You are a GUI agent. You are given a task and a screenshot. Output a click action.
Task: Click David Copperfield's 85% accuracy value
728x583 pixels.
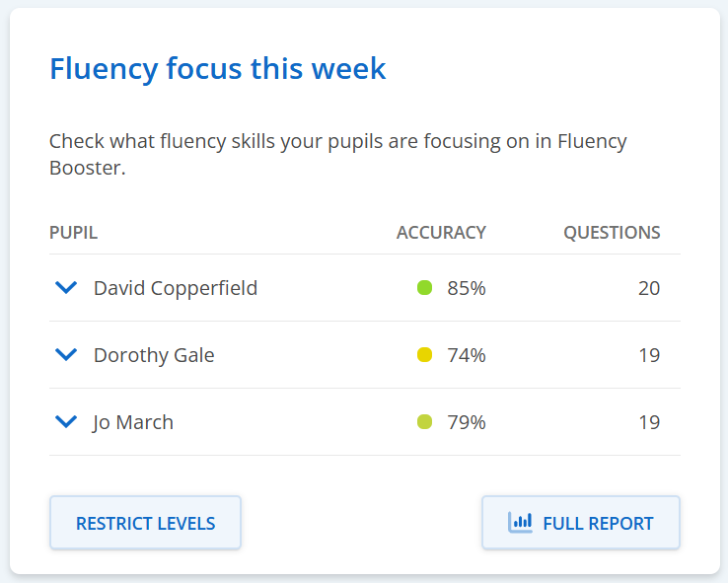[467, 288]
